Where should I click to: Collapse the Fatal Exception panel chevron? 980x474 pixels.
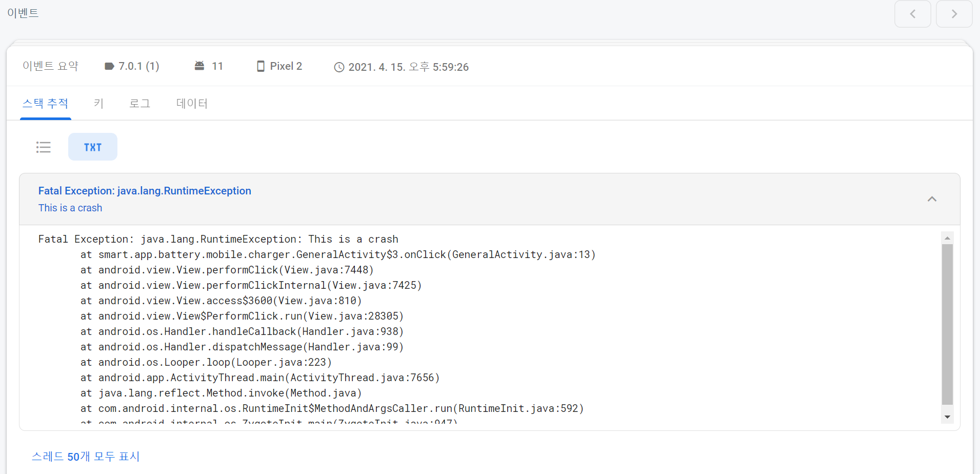(x=932, y=199)
